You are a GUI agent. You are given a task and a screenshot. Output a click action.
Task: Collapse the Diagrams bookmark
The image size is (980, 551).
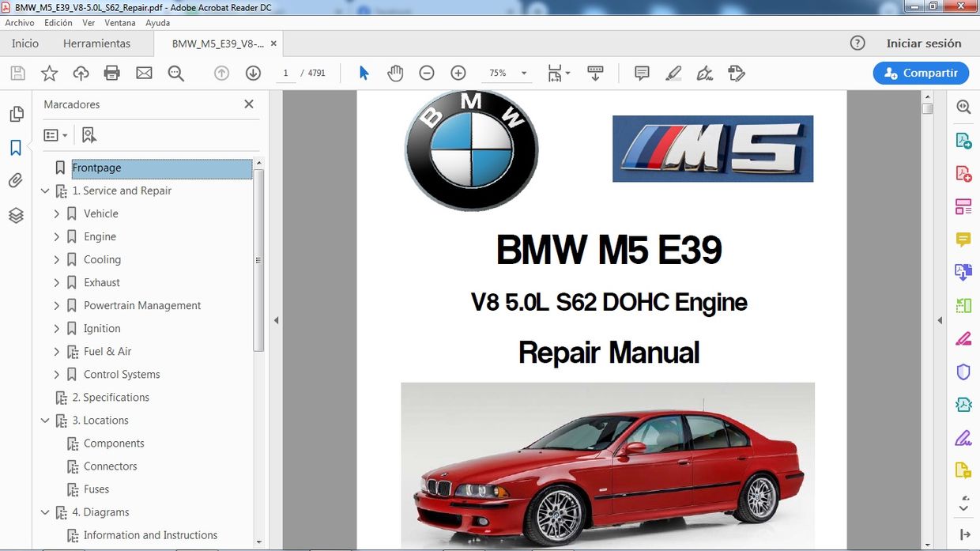pos(45,512)
